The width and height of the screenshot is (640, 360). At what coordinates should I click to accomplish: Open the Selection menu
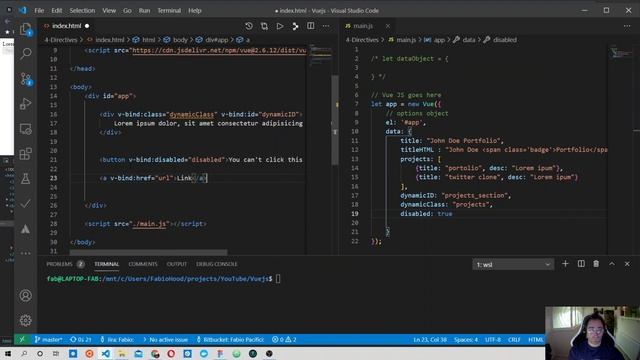point(82,11)
